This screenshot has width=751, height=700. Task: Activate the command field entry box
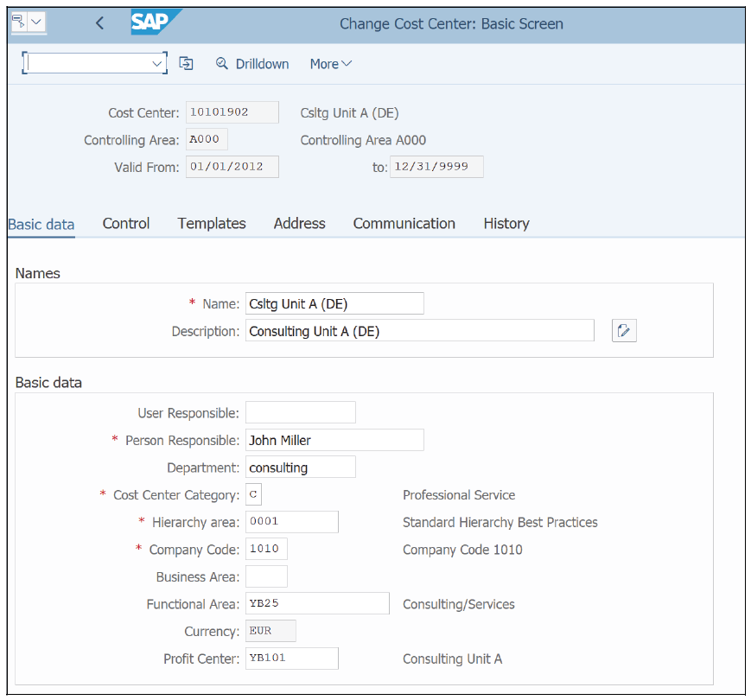(x=86, y=63)
